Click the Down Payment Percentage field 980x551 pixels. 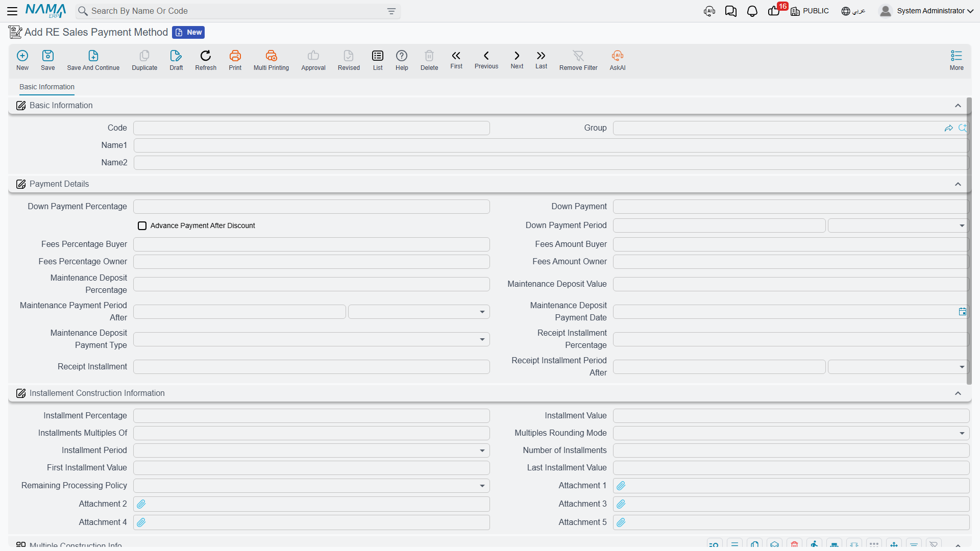click(311, 207)
